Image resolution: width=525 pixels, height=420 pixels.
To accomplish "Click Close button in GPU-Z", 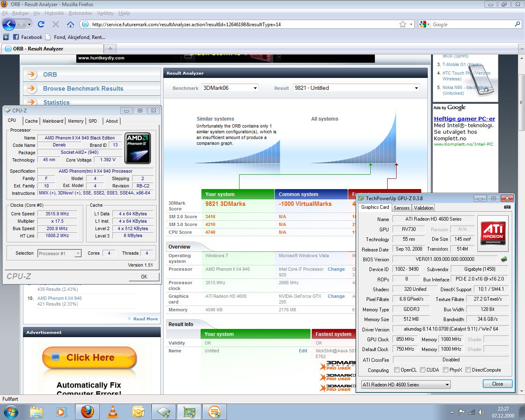I will (x=498, y=384).
